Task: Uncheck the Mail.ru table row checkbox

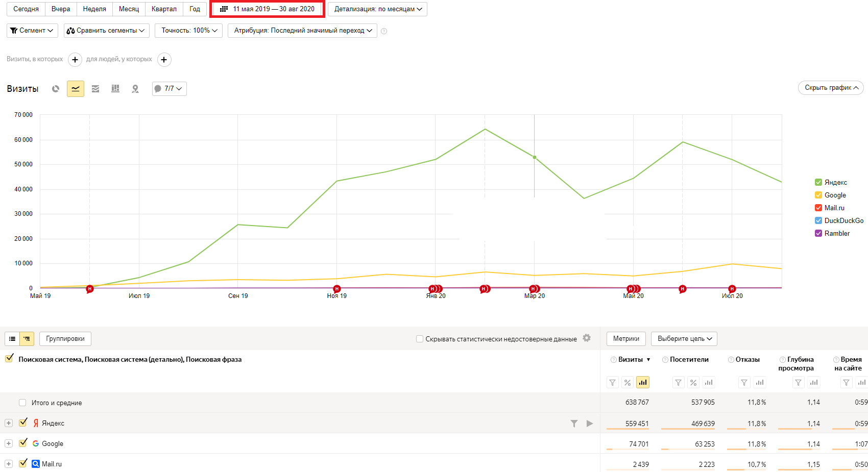Action: click(23, 463)
